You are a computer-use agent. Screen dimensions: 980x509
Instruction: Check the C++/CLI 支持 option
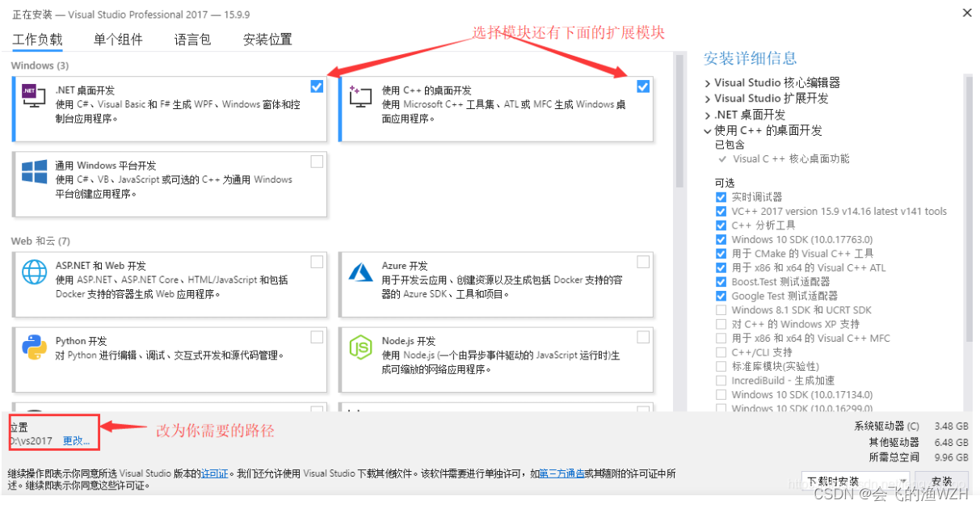click(x=721, y=352)
